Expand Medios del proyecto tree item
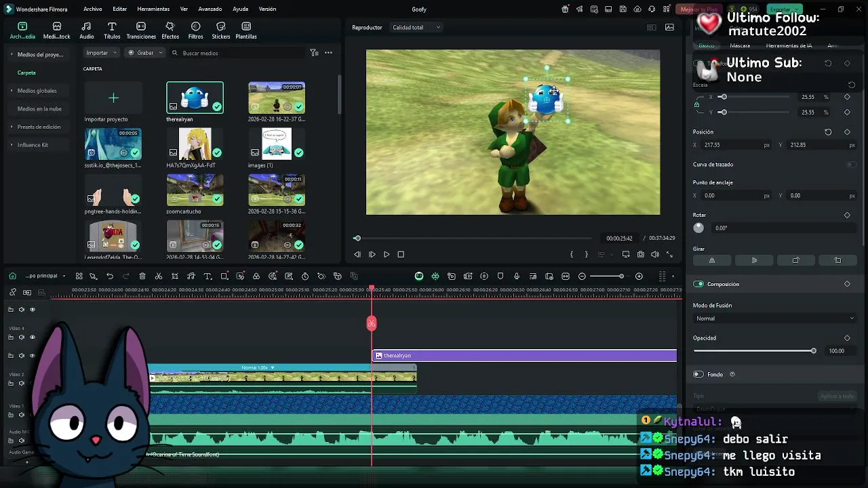 click(40, 54)
